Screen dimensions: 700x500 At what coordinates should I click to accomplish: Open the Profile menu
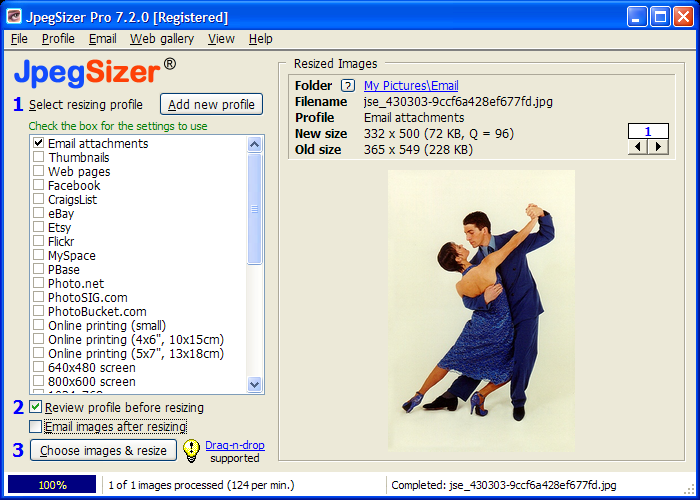tap(58, 39)
